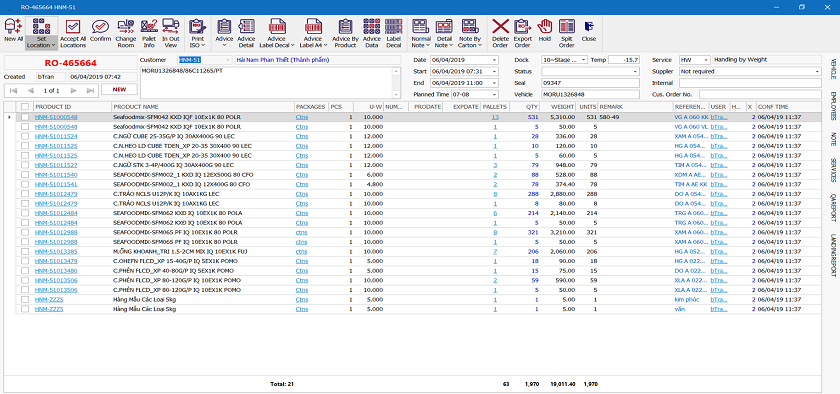This screenshot has width=840, height=394.
Task: Open the Status dropdown
Action: pos(636,71)
